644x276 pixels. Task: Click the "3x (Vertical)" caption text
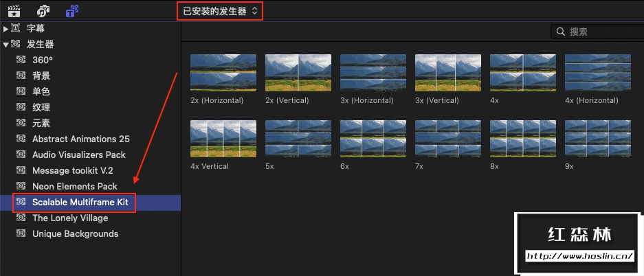pyautogui.click(x=437, y=100)
